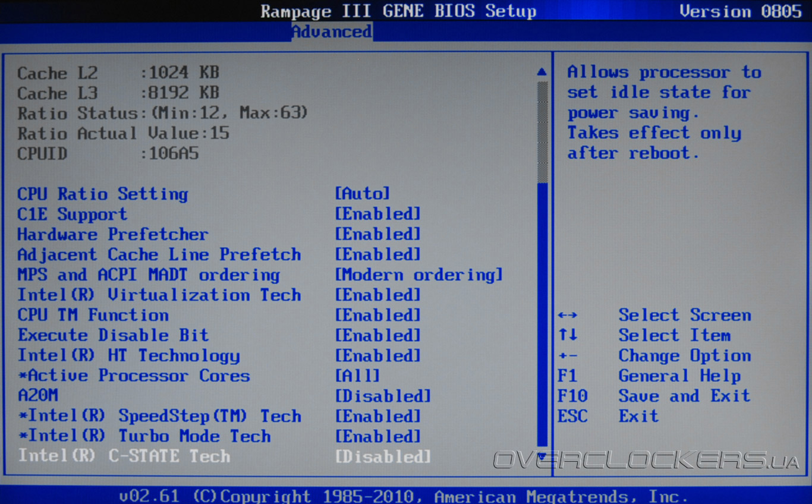This screenshot has height=504, width=812.
Task: Select Execute Disable Bit label
Action: pyautogui.click(x=113, y=335)
